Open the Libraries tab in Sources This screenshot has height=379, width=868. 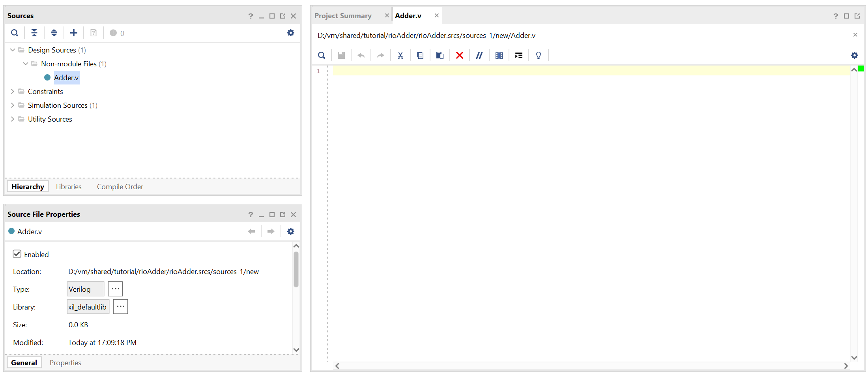tap(69, 187)
